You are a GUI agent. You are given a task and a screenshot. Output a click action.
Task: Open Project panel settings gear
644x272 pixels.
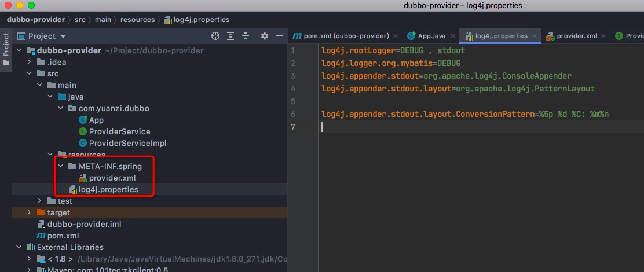coord(265,36)
